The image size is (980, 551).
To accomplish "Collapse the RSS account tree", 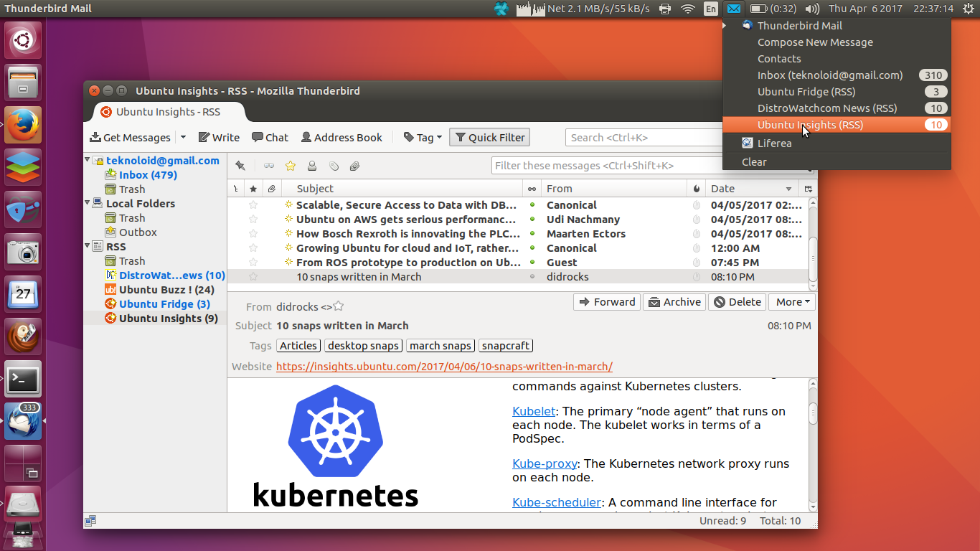I will [x=88, y=246].
